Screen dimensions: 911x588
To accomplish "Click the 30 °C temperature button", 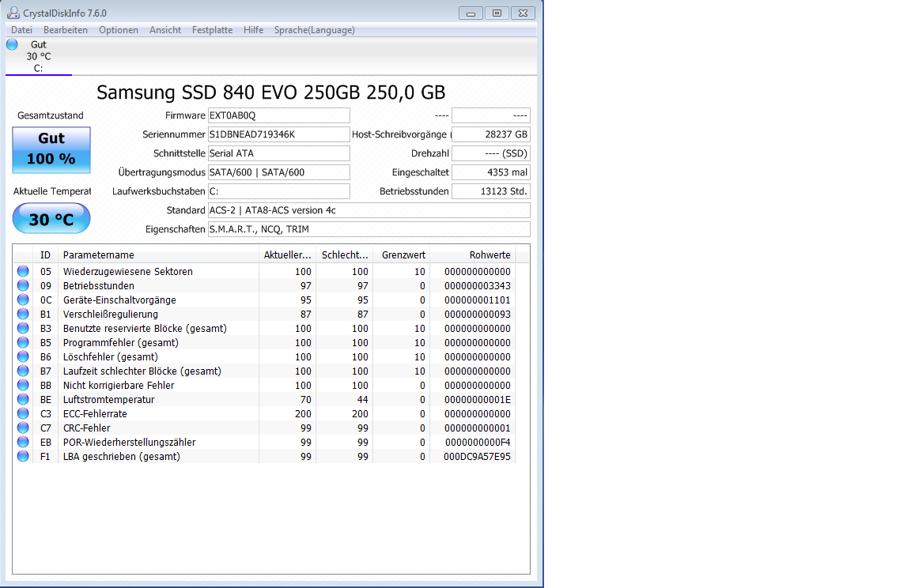I will click(x=51, y=219).
